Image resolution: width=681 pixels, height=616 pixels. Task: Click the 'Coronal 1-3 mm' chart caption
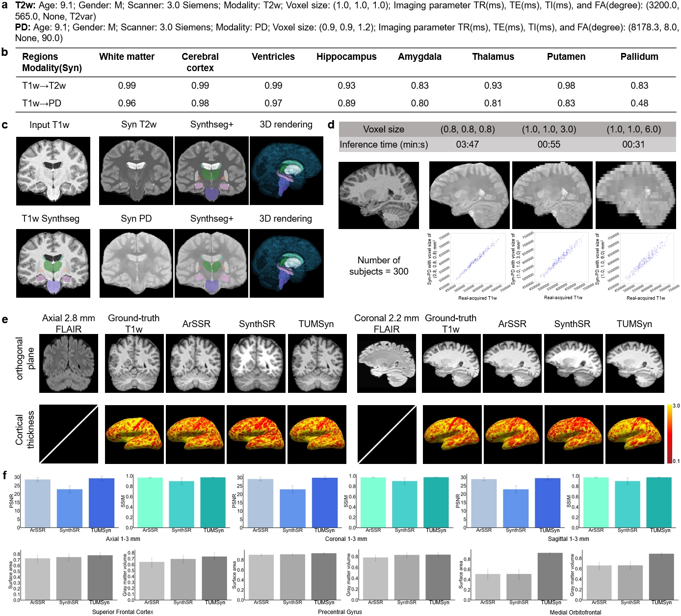346,539
